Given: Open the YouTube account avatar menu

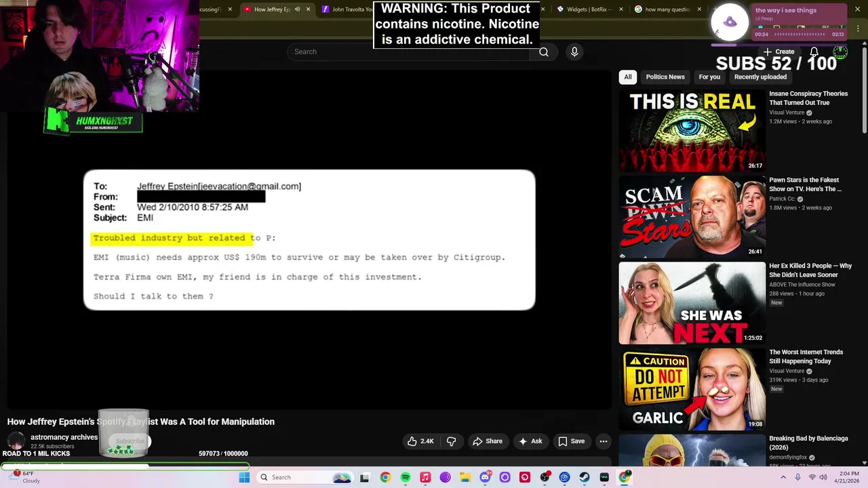Looking at the screenshot, I should point(840,52).
